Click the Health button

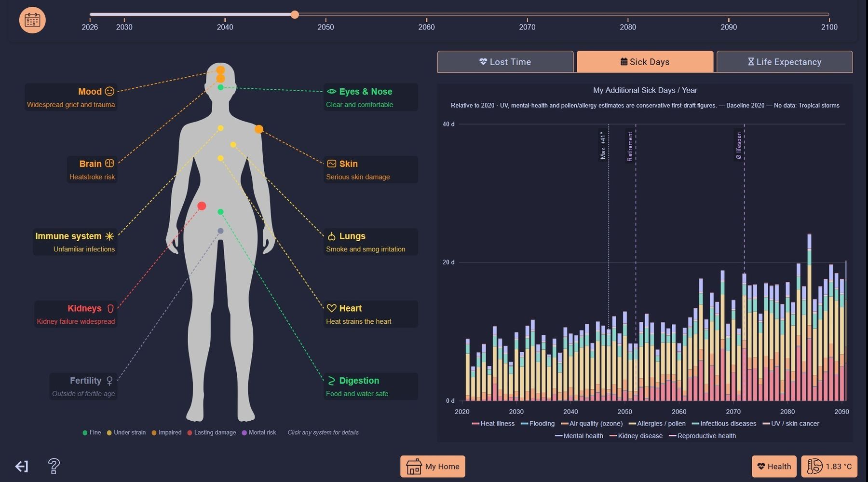tap(774, 467)
